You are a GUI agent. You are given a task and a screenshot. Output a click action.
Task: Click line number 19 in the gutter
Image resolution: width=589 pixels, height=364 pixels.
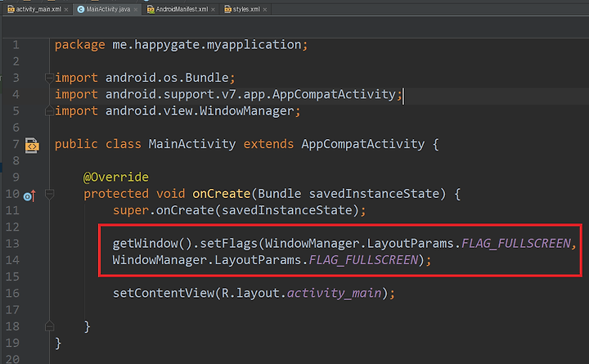12,343
